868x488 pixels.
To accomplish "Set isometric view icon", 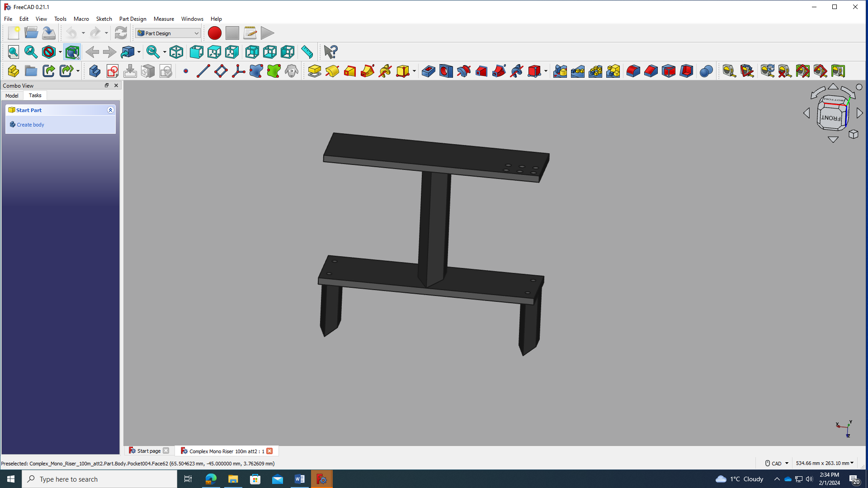I will point(176,52).
